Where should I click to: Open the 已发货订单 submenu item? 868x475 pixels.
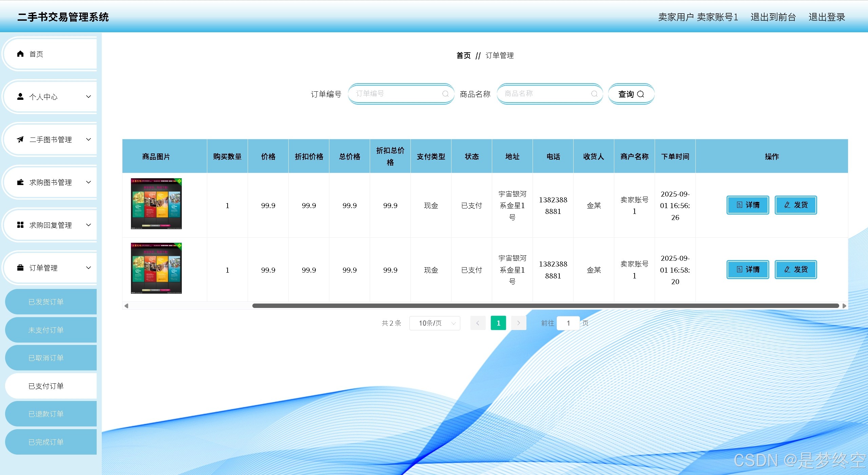(x=51, y=302)
